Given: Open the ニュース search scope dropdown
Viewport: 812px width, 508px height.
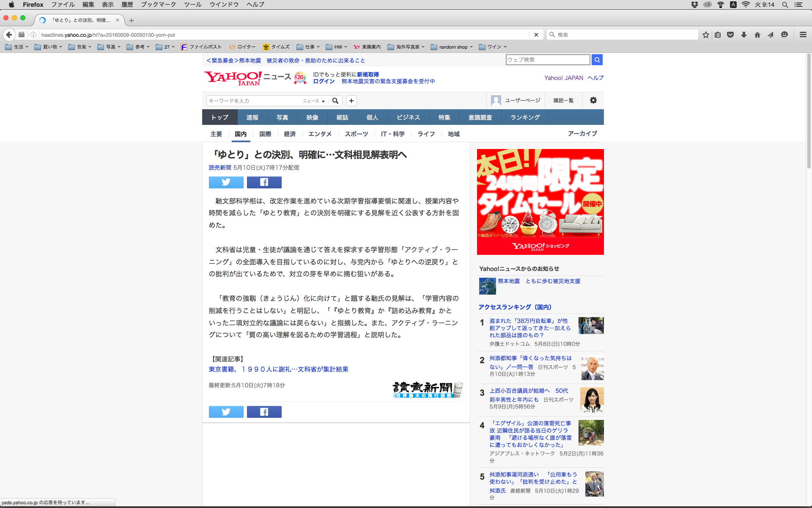Looking at the screenshot, I should coord(314,101).
